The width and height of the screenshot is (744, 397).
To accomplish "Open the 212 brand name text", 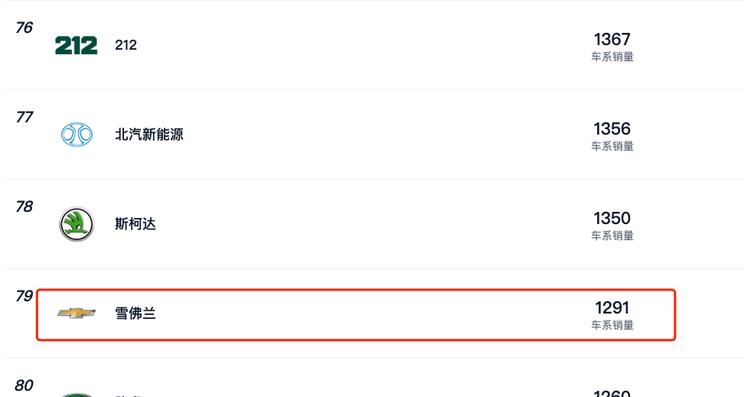I will click(126, 45).
